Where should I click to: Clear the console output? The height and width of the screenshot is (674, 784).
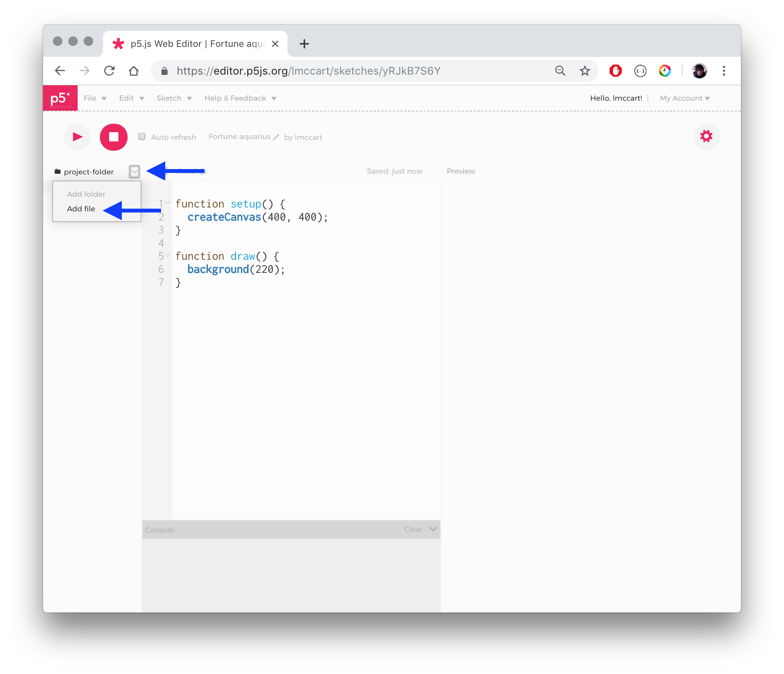point(412,529)
